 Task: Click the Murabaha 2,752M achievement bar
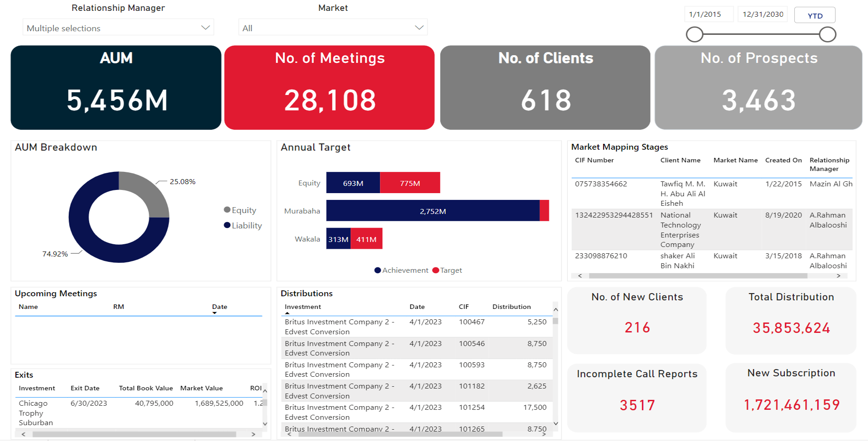[x=433, y=211]
